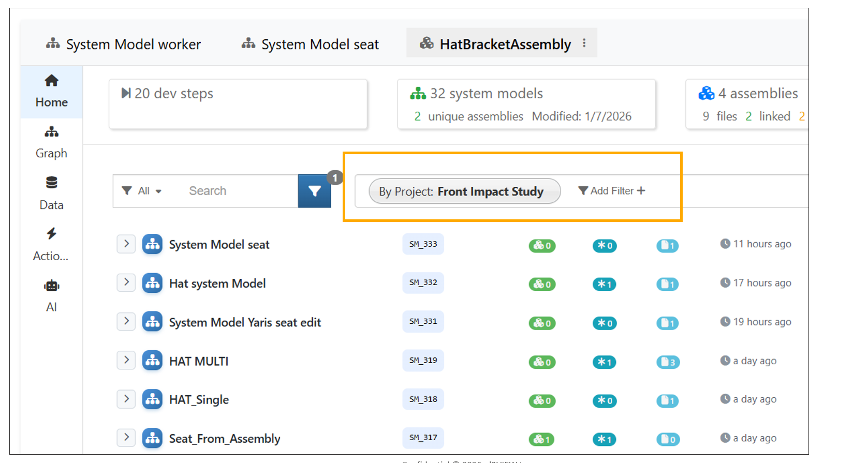This screenshot has height=463, width=868.
Task: Open the Graph view in sidebar
Action: pos(51,142)
